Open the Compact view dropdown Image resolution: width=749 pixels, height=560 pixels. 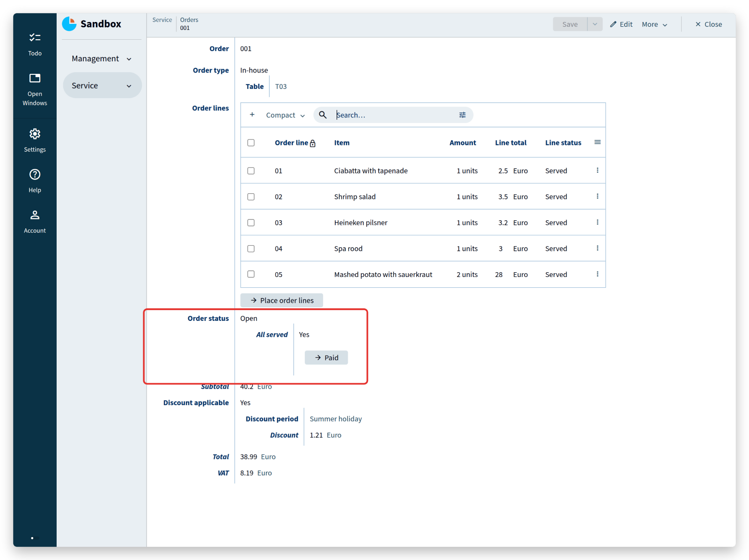pyautogui.click(x=285, y=115)
